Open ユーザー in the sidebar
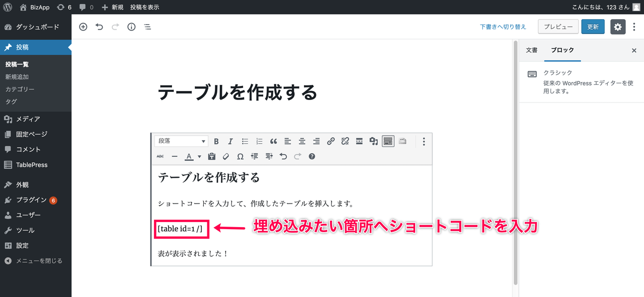 36,215
